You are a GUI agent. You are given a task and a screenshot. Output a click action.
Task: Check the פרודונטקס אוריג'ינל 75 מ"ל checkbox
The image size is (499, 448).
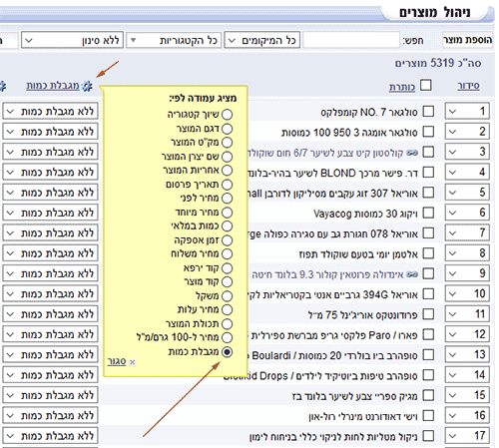[428, 314]
